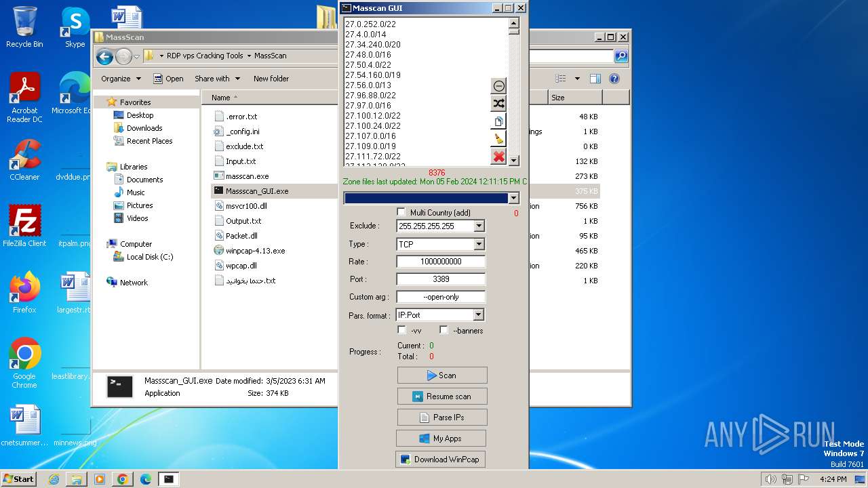Image resolution: width=868 pixels, height=488 pixels.
Task: Click Edge icon in the taskbar
Action: [145, 479]
